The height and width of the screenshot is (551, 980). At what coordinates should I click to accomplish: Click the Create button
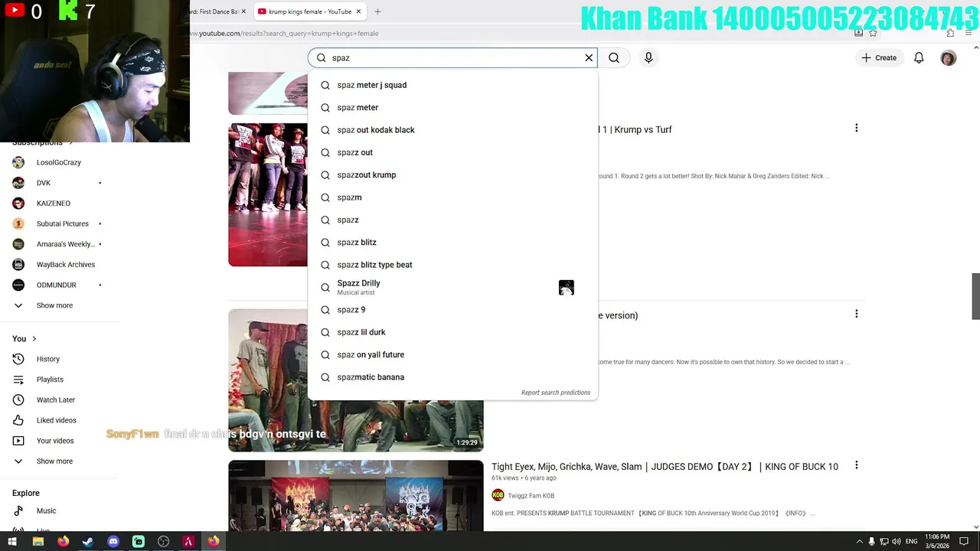point(878,57)
